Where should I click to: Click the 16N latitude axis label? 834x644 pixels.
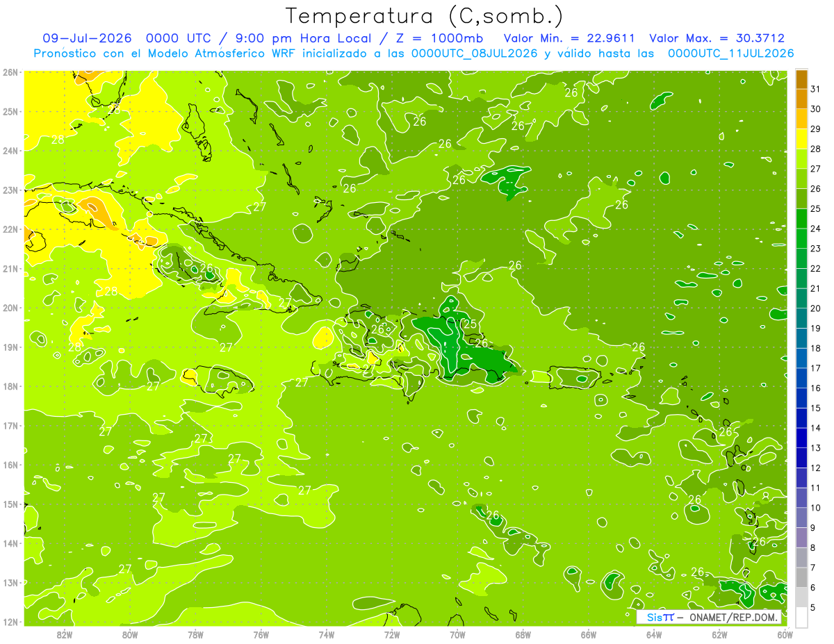(10, 465)
